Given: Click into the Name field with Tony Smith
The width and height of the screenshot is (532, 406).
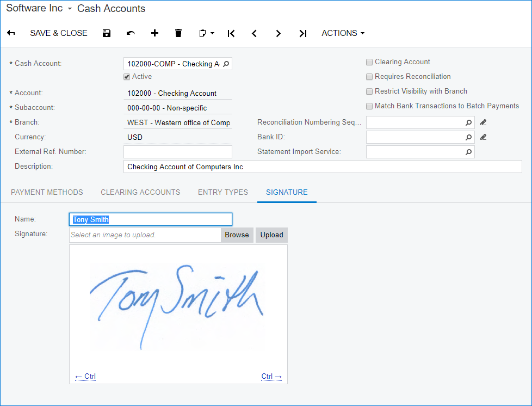Looking at the screenshot, I should click(x=151, y=219).
